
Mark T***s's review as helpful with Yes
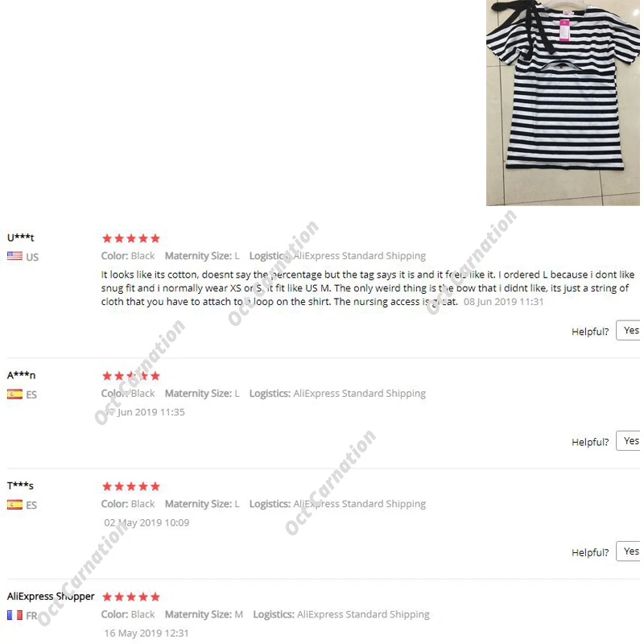click(629, 551)
